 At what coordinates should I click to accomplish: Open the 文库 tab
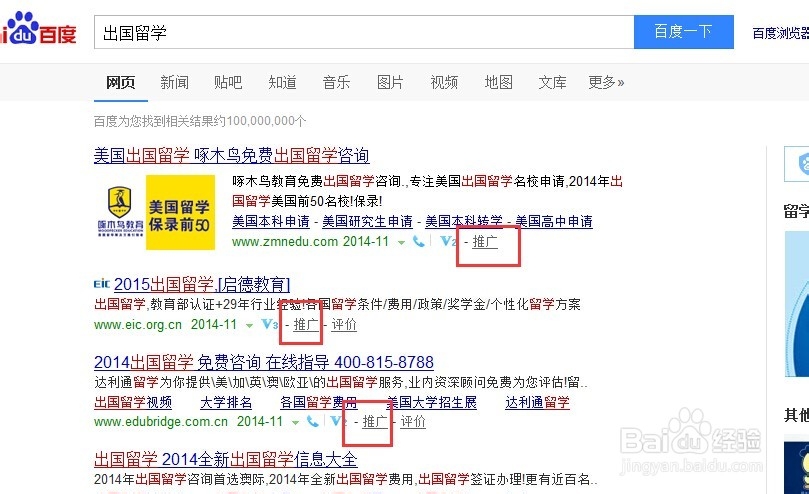(x=553, y=82)
